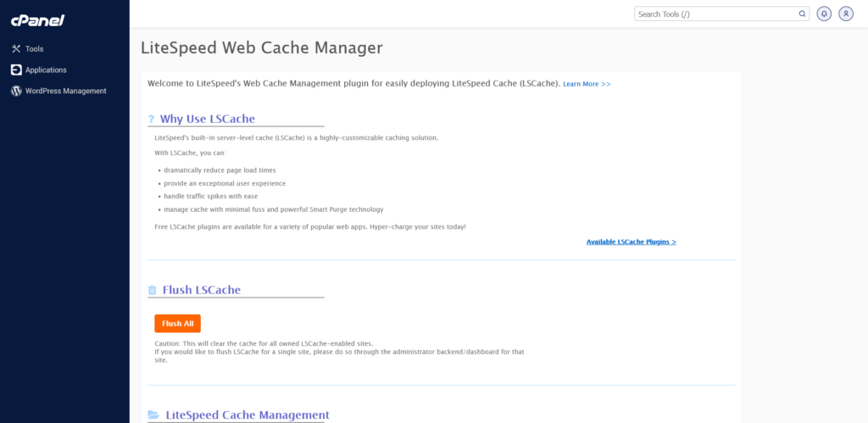This screenshot has height=423, width=868.
Task: Open the WordPress Management sidebar label
Action: (65, 91)
